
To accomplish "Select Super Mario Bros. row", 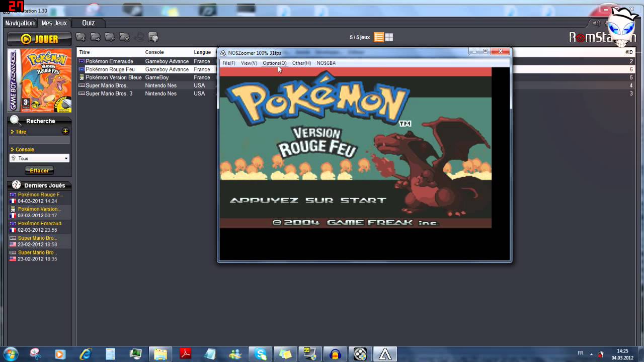I will click(x=147, y=85).
